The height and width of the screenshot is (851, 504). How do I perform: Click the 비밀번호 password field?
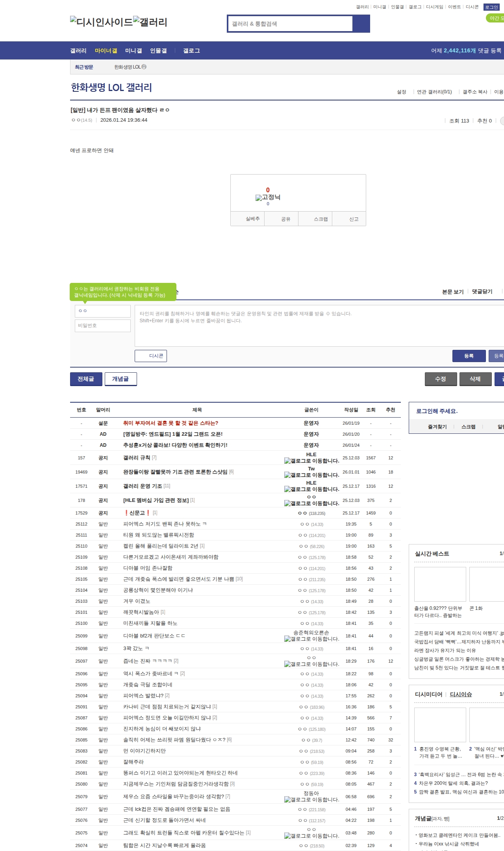pos(103,326)
